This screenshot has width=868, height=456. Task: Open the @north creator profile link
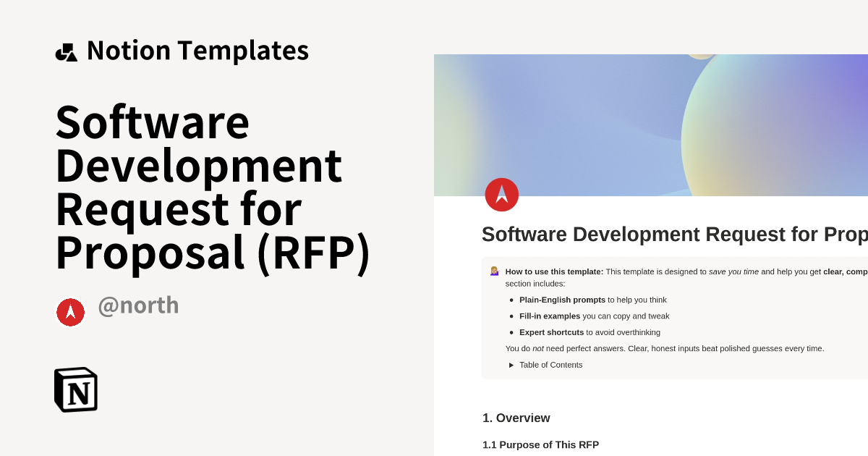pyautogui.click(x=138, y=305)
